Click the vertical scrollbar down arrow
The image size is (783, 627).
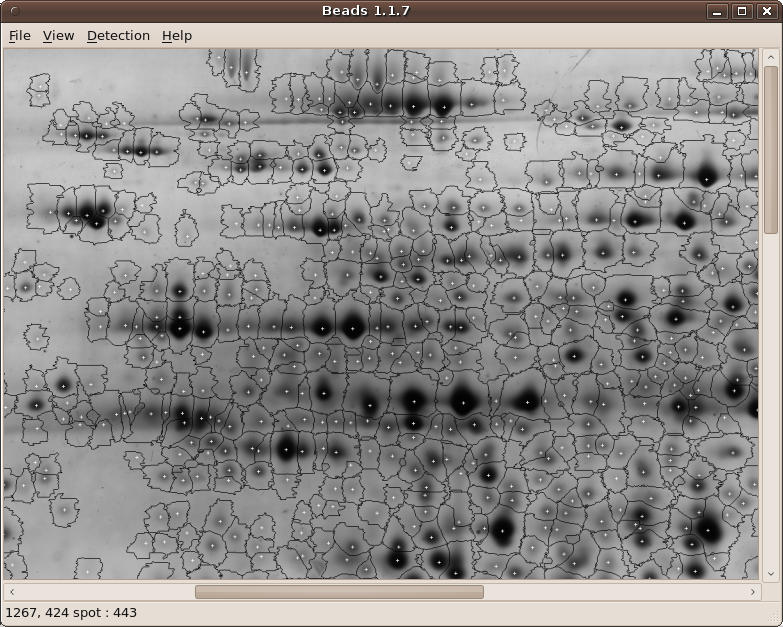click(770, 573)
